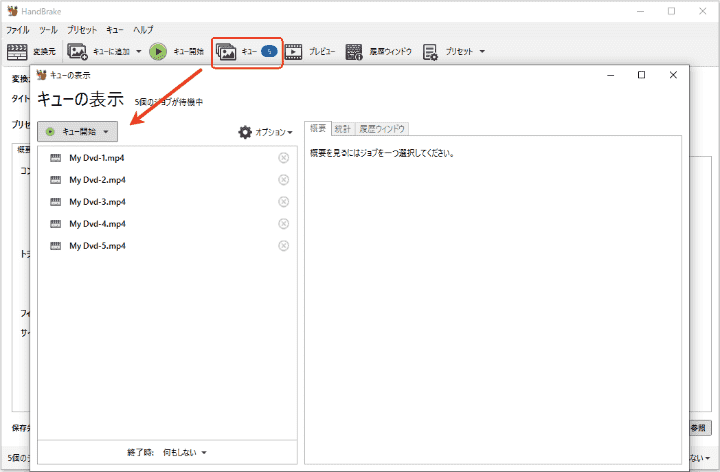This screenshot has width=720, height=472.
Task: Remove My Dvd-1.mp4 from the queue
Action: click(x=283, y=158)
